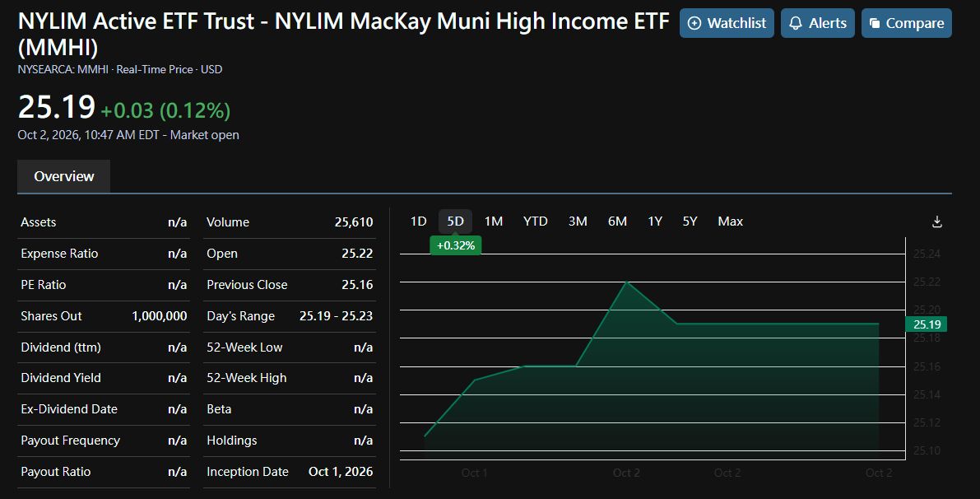Switch chart to 1Y range
The height and width of the screenshot is (499, 980).
tap(655, 222)
